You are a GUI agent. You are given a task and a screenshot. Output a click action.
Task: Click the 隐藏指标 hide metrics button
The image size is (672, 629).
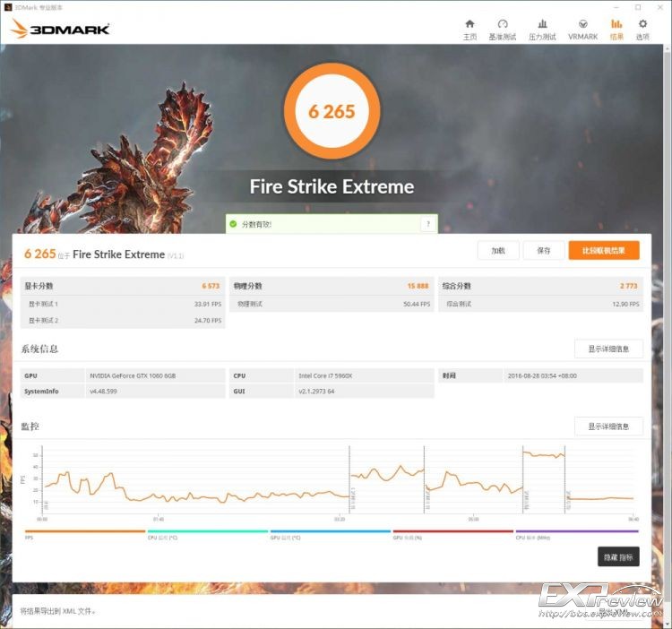tap(618, 556)
